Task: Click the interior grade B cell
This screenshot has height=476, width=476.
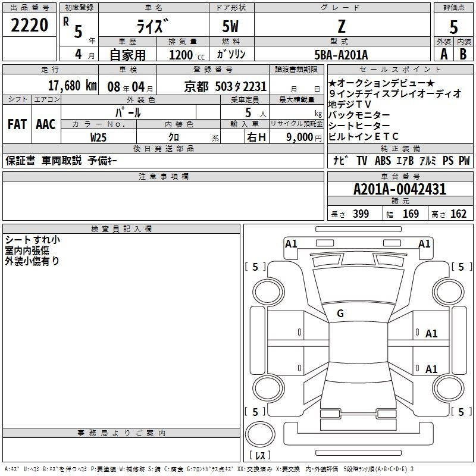Action: (x=464, y=54)
